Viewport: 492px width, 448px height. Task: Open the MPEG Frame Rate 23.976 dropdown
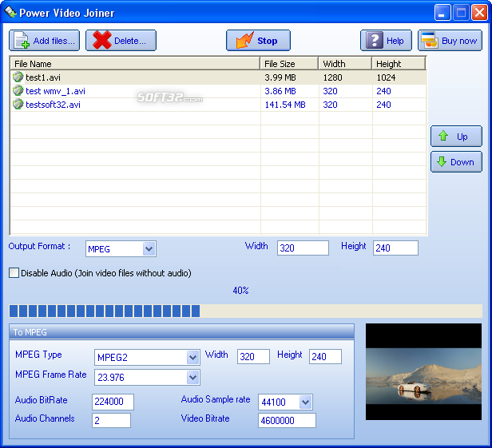coord(193,377)
